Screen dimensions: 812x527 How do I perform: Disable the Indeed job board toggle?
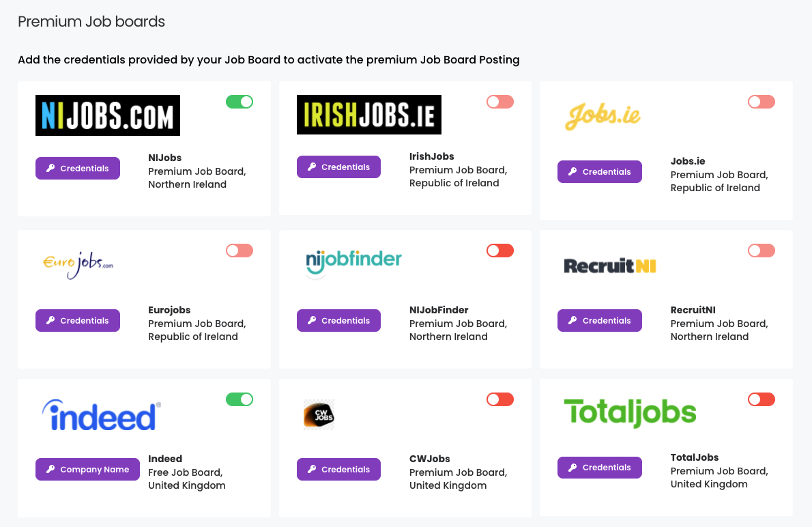(x=239, y=399)
